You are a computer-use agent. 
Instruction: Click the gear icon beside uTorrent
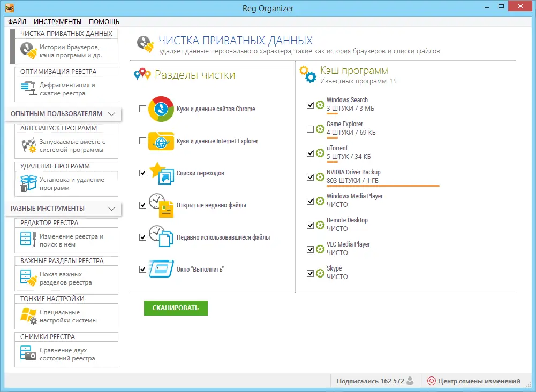(x=320, y=153)
